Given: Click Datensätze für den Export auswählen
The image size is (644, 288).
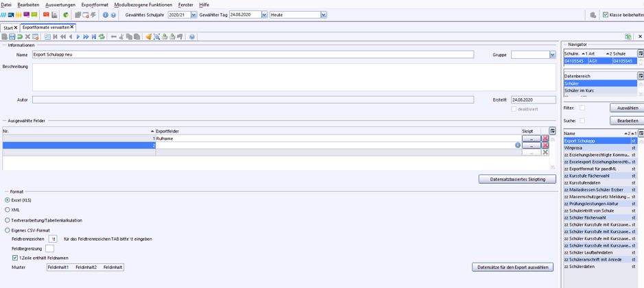Looking at the screenshot, I should point(512,267).
